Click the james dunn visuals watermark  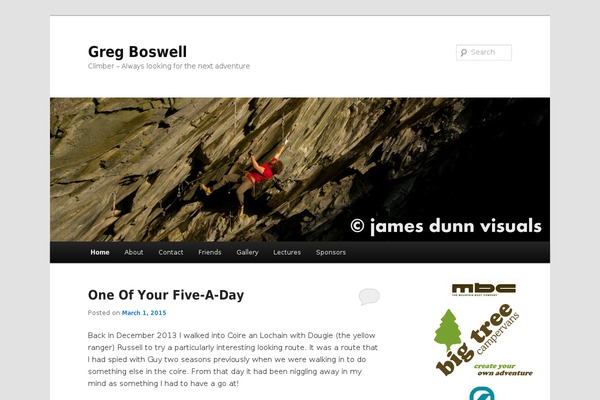pyautogui.click(x=446, y=226)
